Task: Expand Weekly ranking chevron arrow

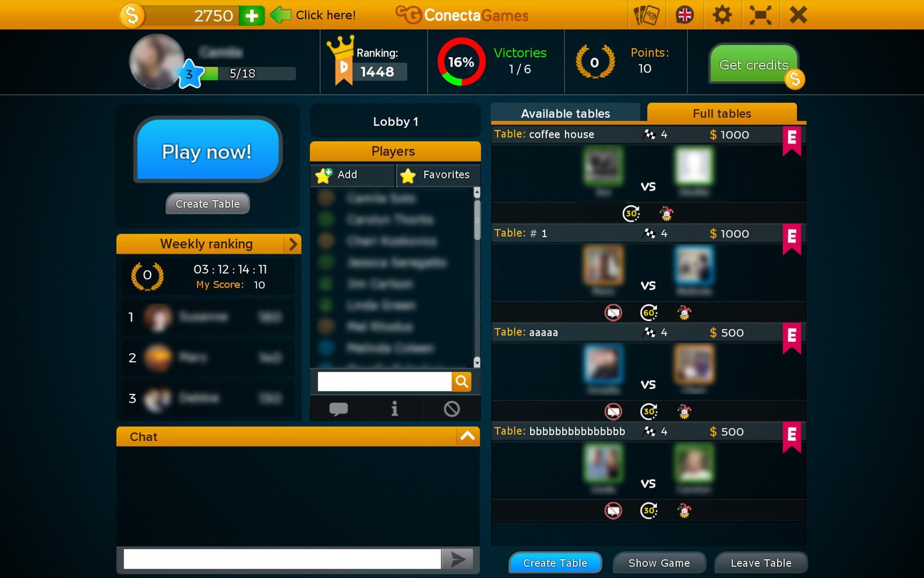Action: coord(292,243)
